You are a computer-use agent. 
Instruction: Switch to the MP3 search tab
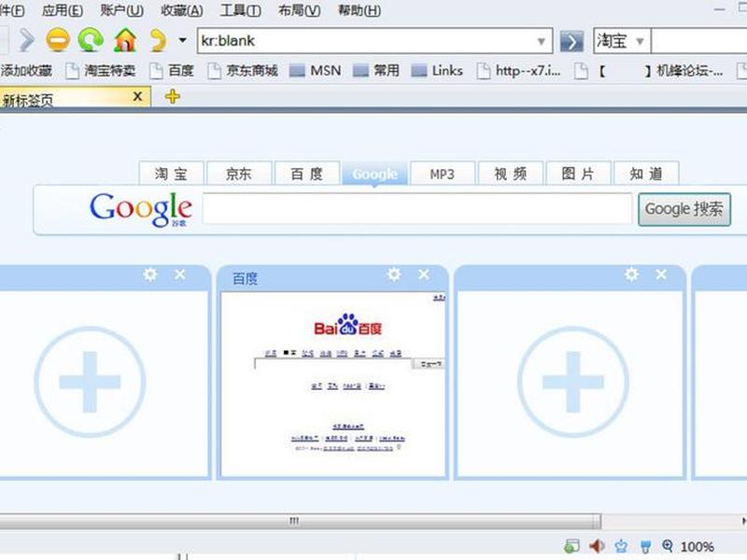pyautogui.click(x=443, y=174)
